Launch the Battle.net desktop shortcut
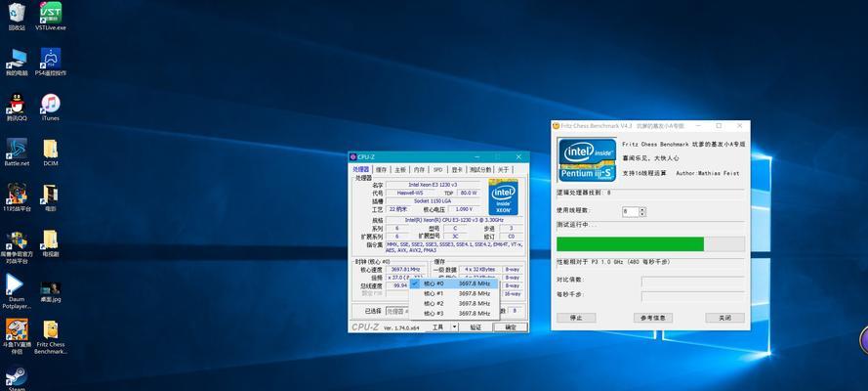Screen dimensions: 868x391 pyautogui.click(x=17, y=152)
